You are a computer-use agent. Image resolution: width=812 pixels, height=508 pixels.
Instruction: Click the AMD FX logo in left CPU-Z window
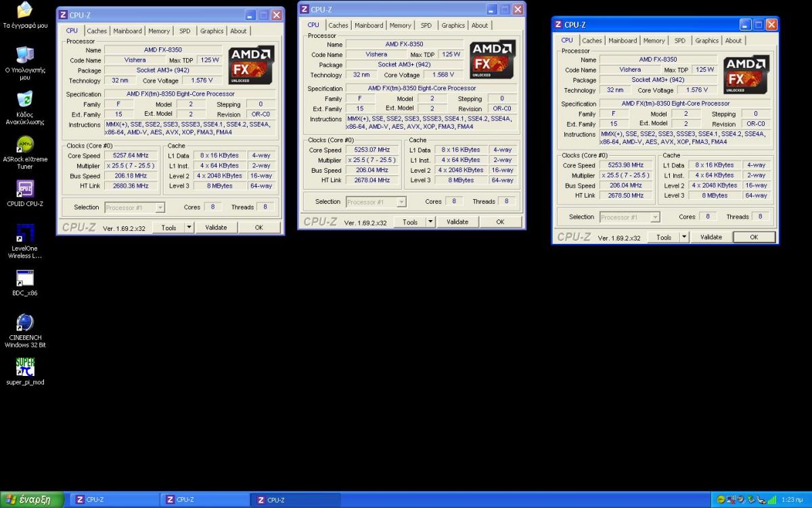[x=251, y=64]
